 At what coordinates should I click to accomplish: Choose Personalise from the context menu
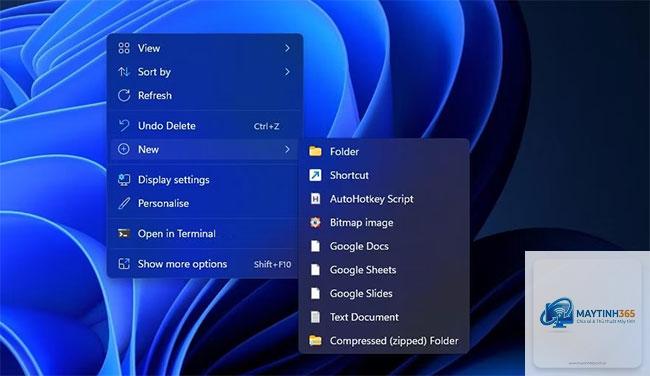[x=204, y=203]
